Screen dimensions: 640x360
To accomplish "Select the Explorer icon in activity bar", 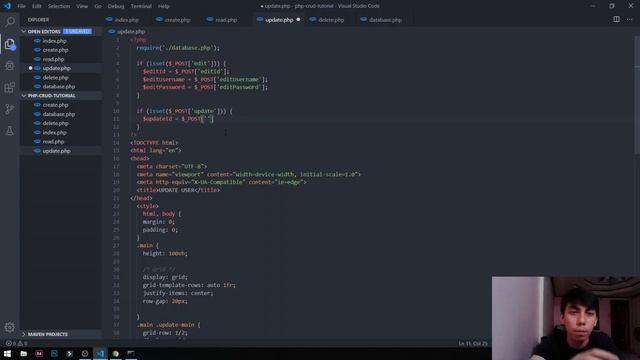I will point(10,44).
